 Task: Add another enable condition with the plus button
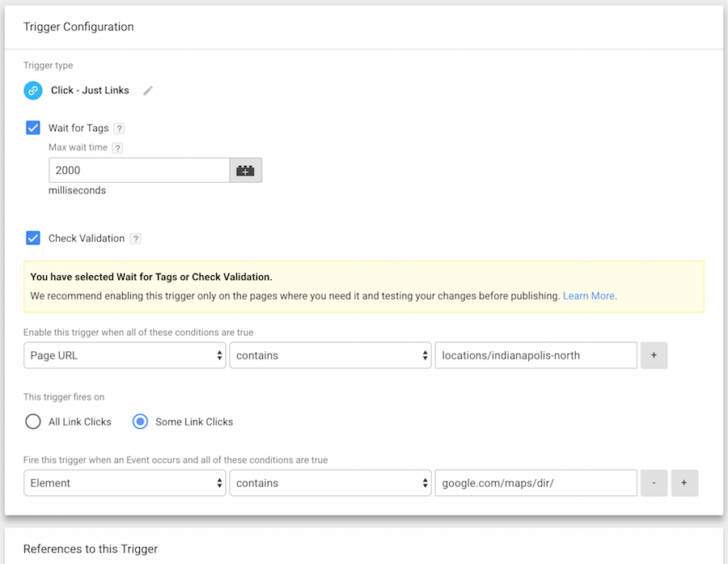[654, 354]
